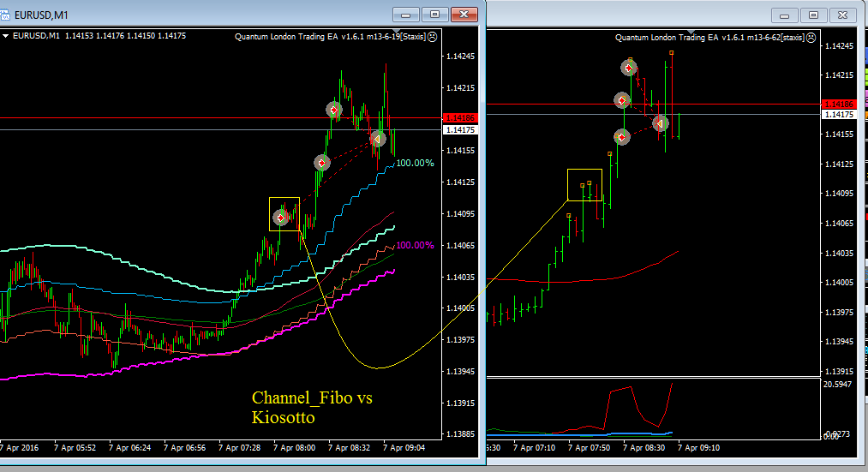Click the cyan 100.00% channel label
This screenshot has height=472, width=868.
tap(416, 164)
